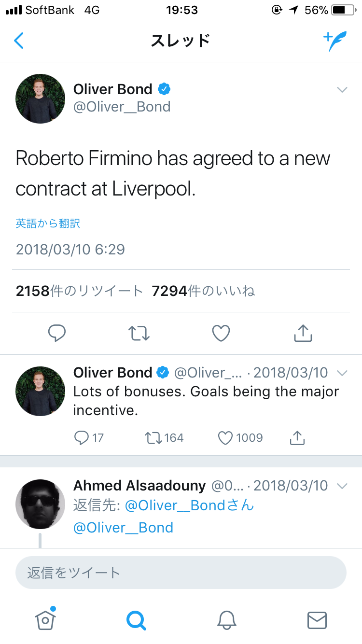Open the Notifications bell tab
Image resolution: width=362 pixels, height=644 pixels.
(x=226, y=620)
